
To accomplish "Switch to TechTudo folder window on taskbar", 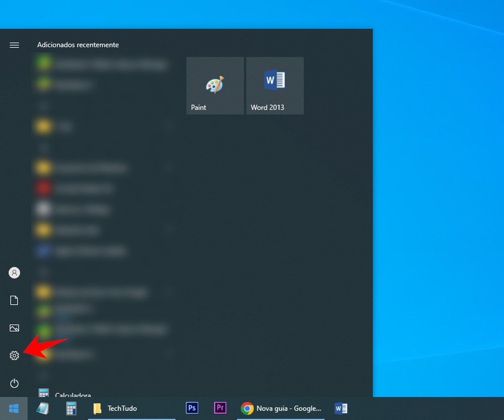I will coord(132,408).
